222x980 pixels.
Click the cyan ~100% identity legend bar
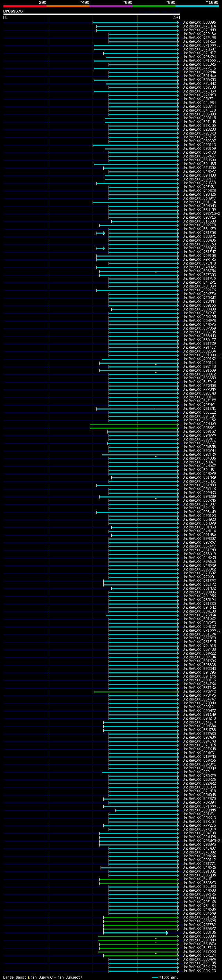click(197, 6)
